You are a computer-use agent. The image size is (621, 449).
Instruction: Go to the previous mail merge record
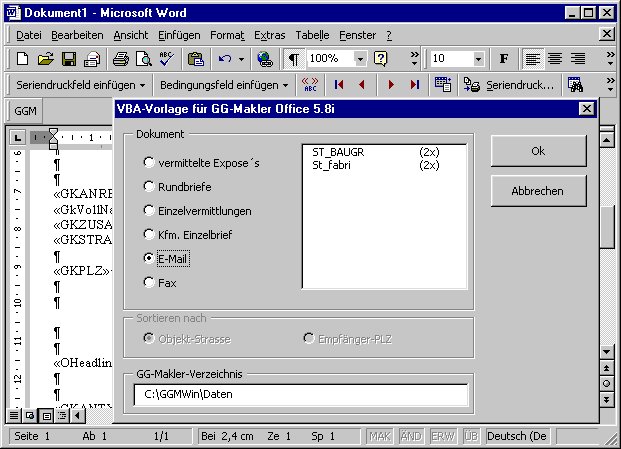click(362, 85)
